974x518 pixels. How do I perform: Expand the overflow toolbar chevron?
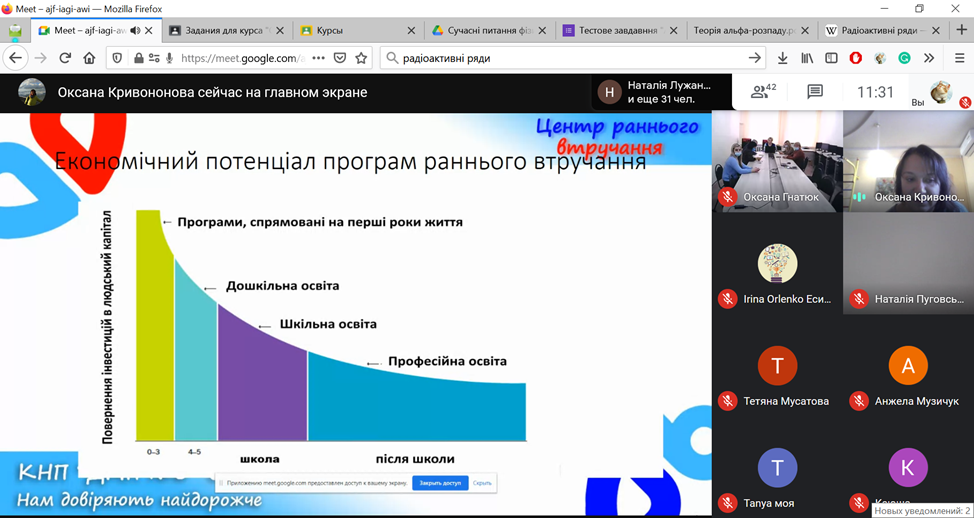(x=929, y=58)
